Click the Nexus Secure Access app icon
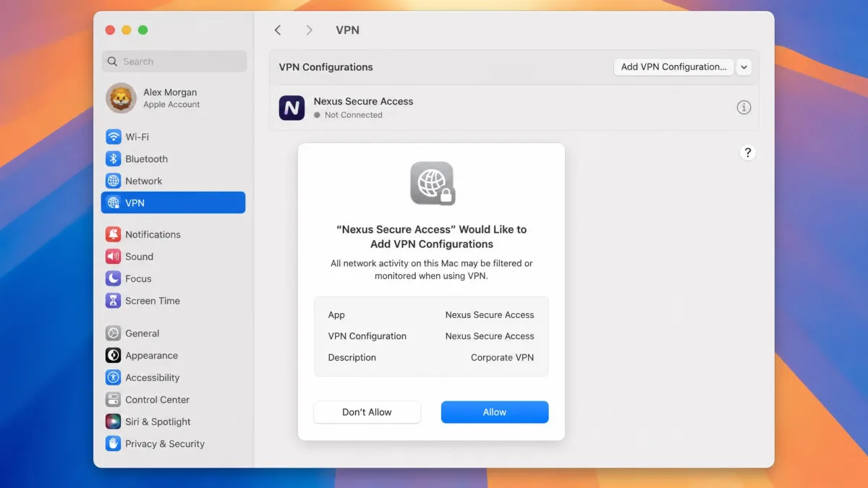This screenshot has width=868, height=488. pos(292,108)
